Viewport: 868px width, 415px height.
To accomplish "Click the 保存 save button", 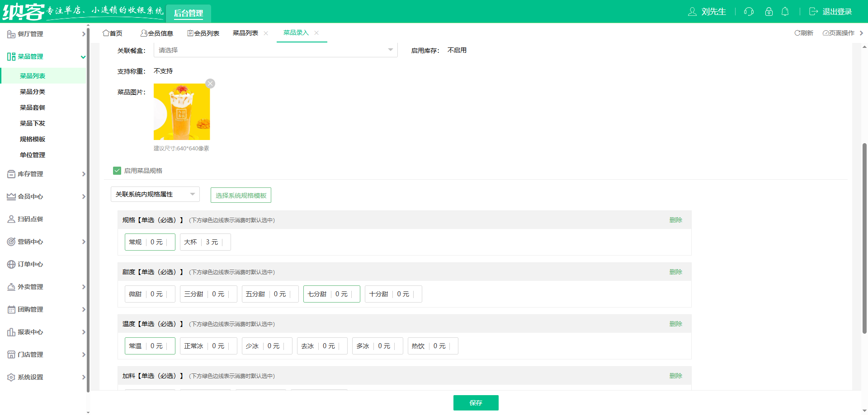I will pos(476,403).
